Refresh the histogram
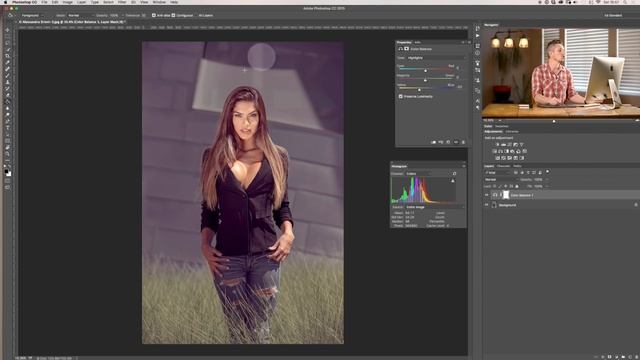This screenshot has height=360, width=640. tap(454, 174)
